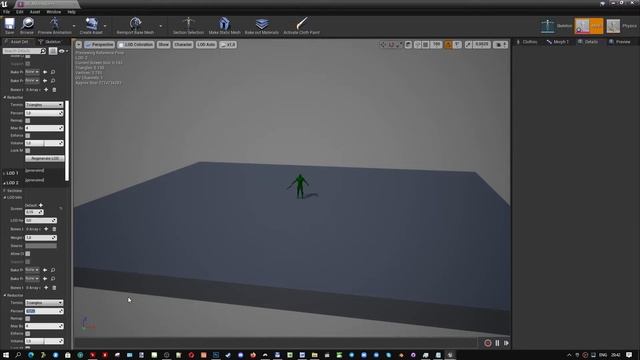
Task: Click the Perspective viewport button
Action: point(100,44)
